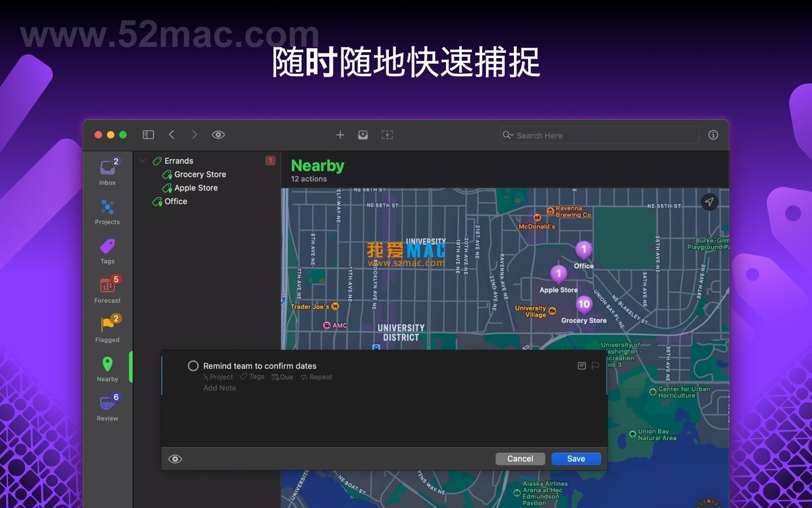
Task: Click the Add Note field
Action: 220,388
